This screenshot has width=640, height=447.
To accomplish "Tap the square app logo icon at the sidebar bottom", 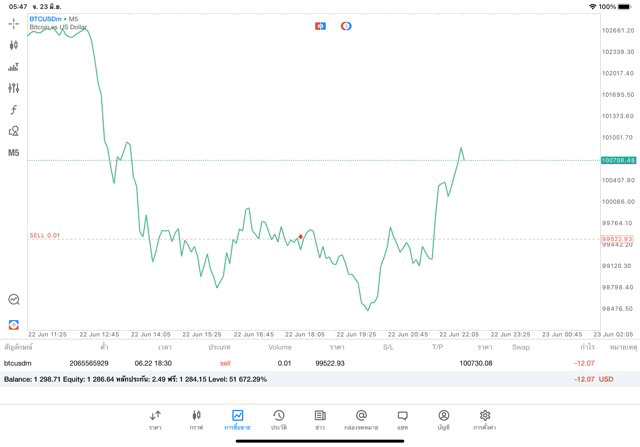I will 14,324.
